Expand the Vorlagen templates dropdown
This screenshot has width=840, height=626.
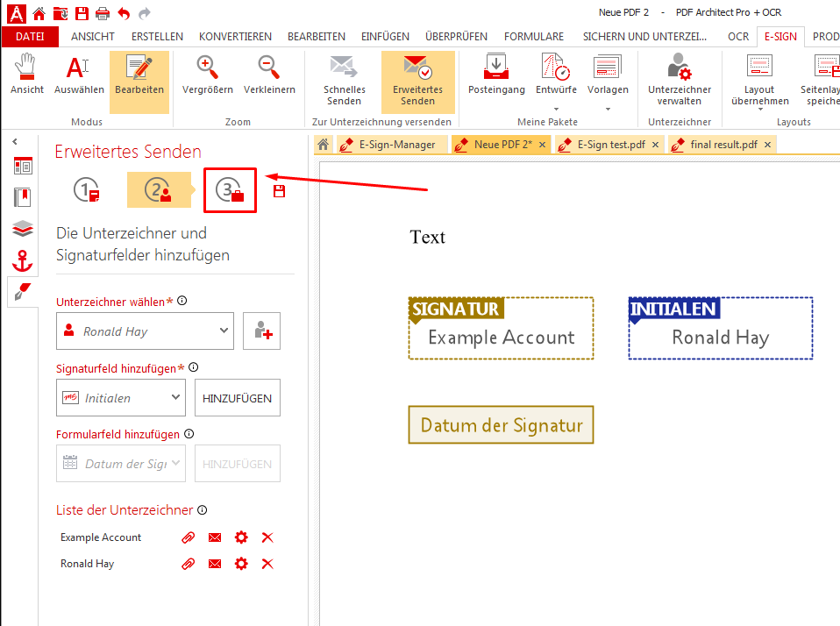coord(608,82)
